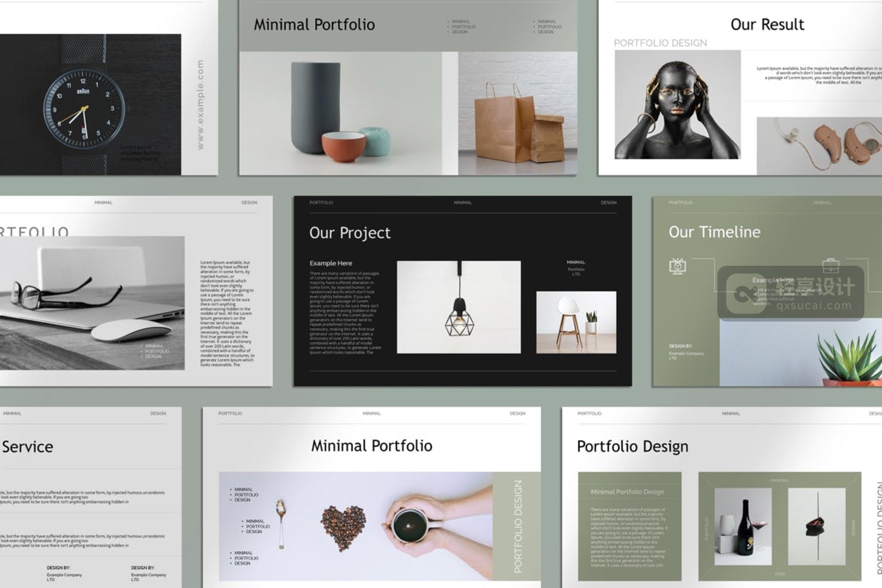882x588 pixels.
Task: Select the black-painted face portrait photo
Action: (x=677, y=105)
